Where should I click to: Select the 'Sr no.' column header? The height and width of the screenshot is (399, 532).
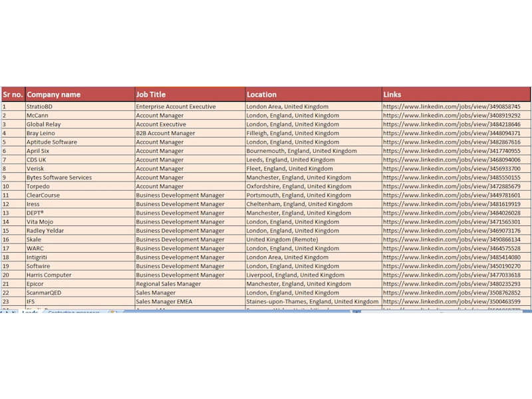[13, 94]
